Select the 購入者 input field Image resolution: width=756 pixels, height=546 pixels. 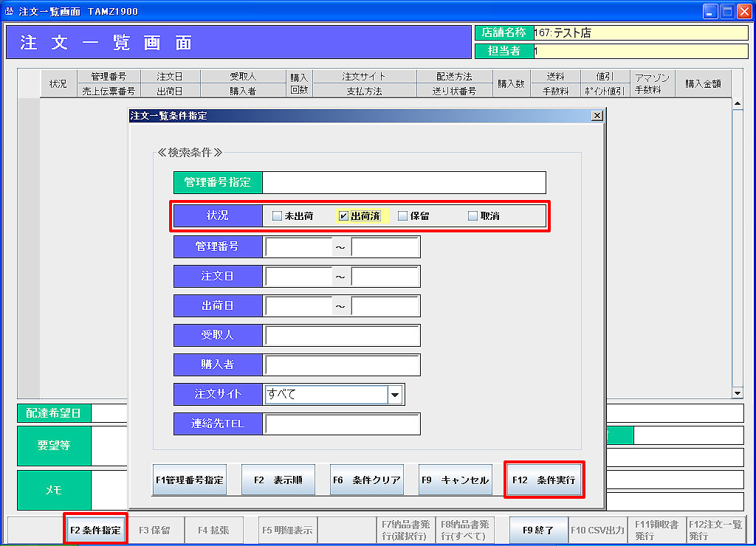click(x=342, y=364)
